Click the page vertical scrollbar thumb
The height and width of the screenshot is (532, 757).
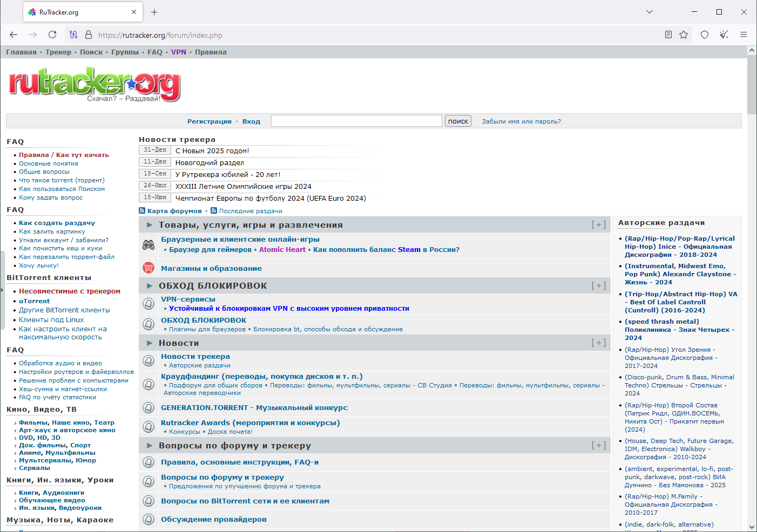[x=752, y=85]
